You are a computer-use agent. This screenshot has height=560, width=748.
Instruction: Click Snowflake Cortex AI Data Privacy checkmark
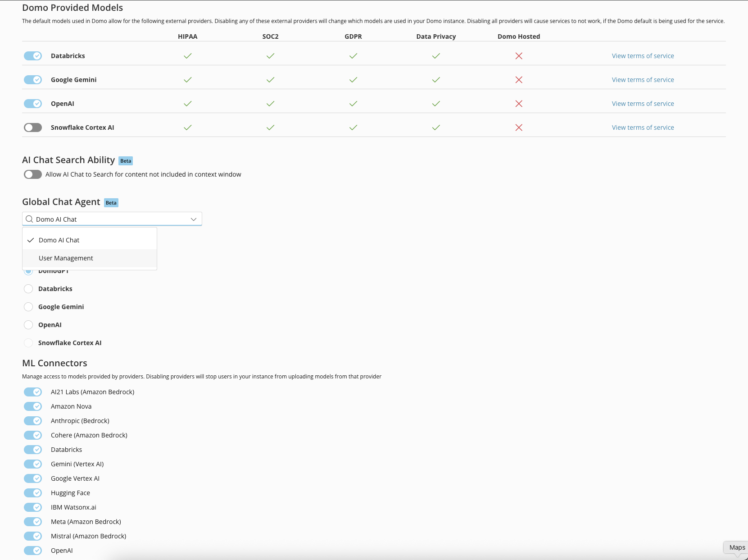click(436, 127)
